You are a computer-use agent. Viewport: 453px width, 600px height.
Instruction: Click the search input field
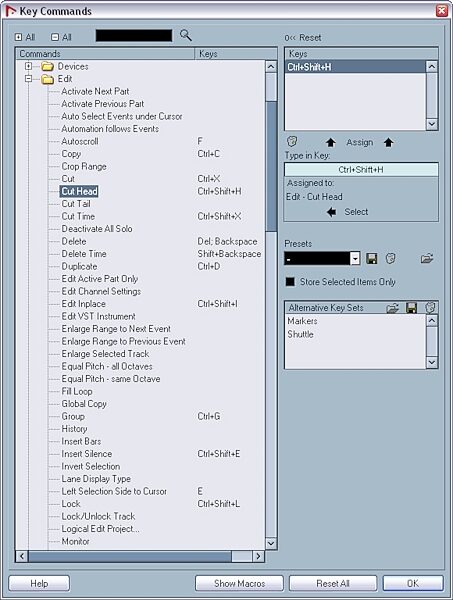(x=134, y=36)
